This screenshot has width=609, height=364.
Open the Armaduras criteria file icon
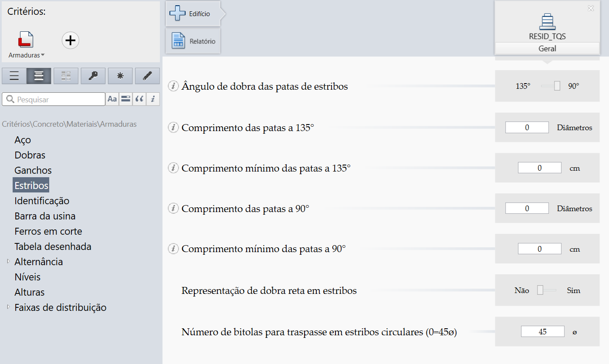[x=26, y=40]
